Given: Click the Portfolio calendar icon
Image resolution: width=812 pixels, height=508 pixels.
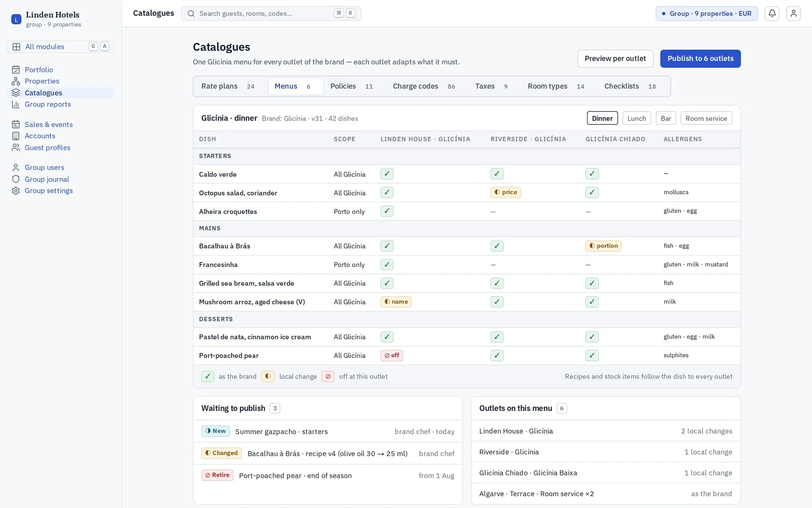Looking at the screenshot, I should [x=16, y=69].
